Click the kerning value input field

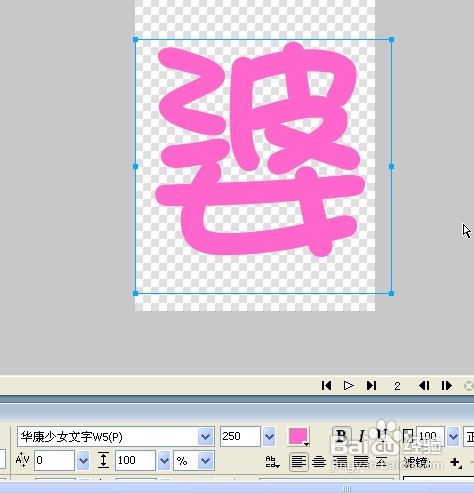point(55,461)
